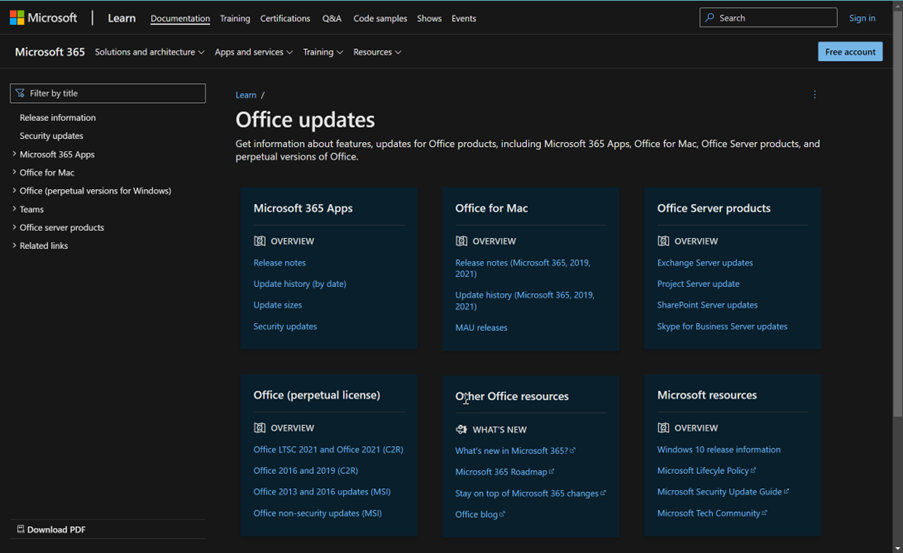Go to the Documentation tab
Viewport: 903px width, 553px height.
coord(180,18)
